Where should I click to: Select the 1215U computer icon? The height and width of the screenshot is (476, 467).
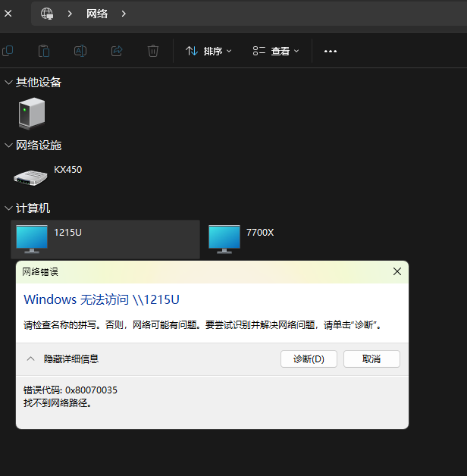32,240
